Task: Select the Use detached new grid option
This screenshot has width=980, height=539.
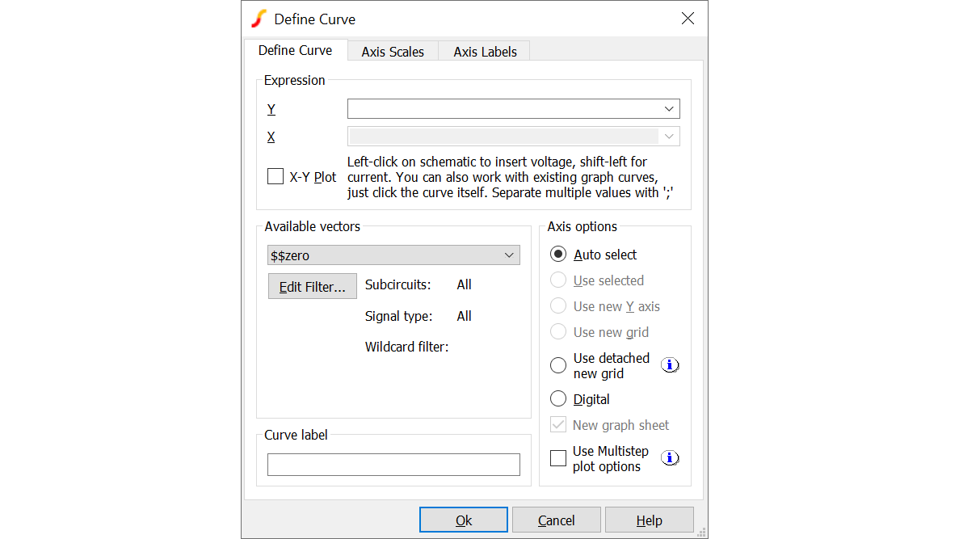Action: pyautogui.click(x=558, y=365)
